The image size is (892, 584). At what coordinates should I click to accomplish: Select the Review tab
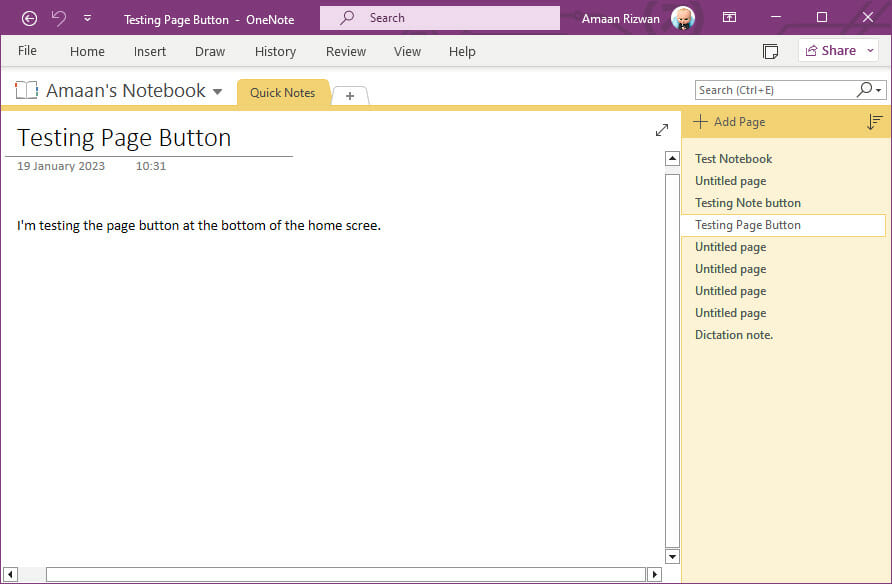346,51
